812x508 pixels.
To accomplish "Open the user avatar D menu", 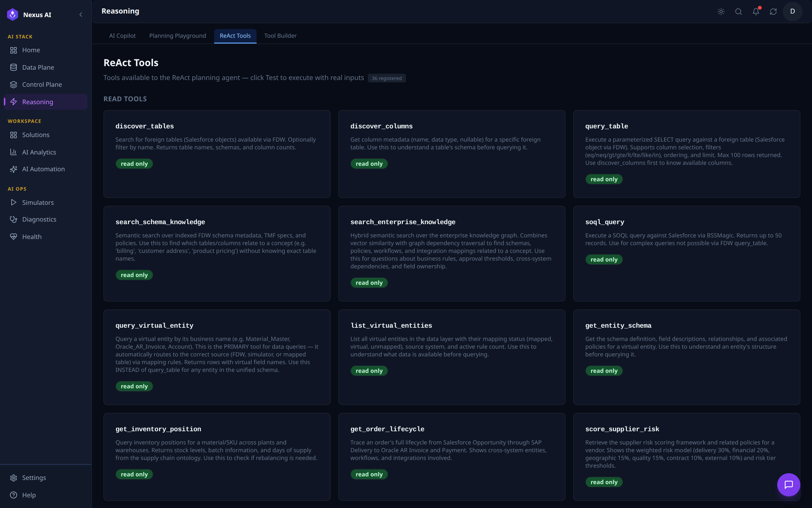I will point(793,11).
